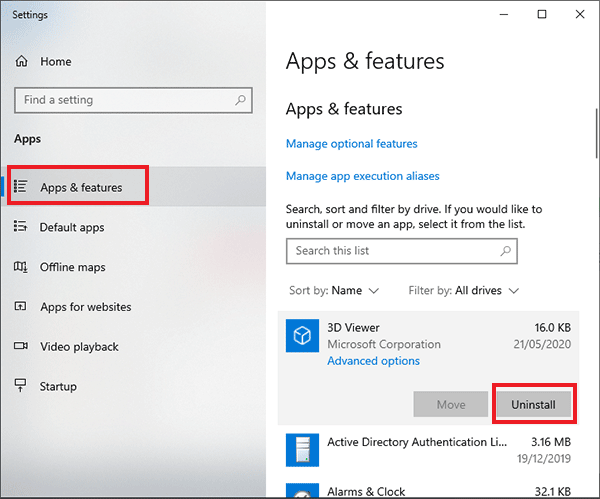Click the Startup icon in sidebar
Image resolution: width=600 pixels, height=499 pixels.
coord(20,385)
